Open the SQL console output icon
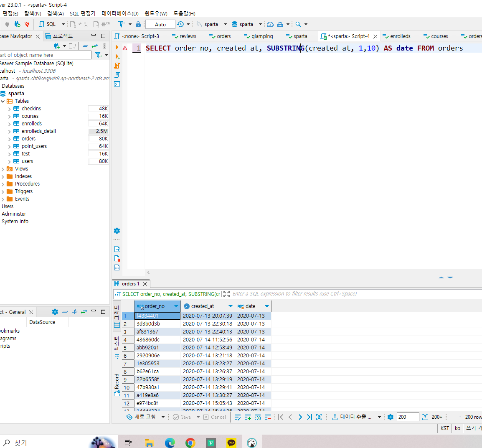 [117, 84]
